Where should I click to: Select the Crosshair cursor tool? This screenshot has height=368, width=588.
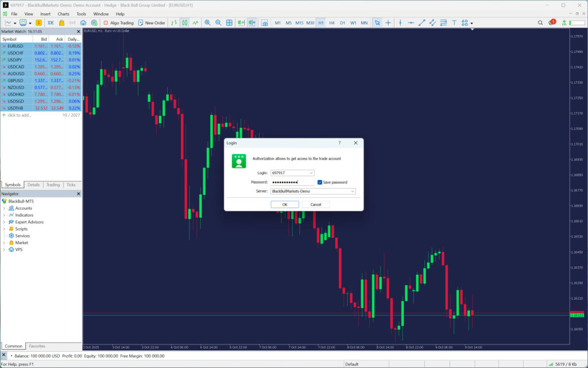(388, 23)
